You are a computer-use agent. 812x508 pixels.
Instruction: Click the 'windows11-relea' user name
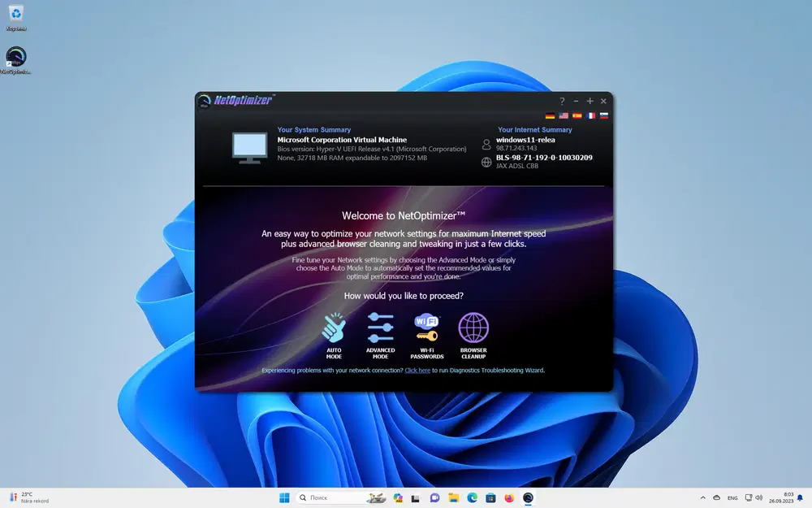(x=525, y=140)
